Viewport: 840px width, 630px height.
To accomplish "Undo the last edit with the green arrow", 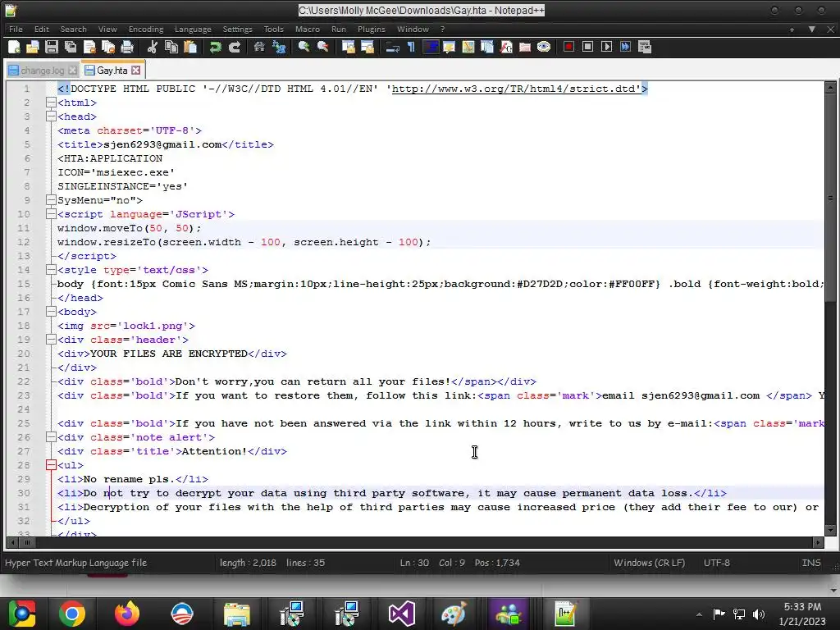I will click(216, 47).
